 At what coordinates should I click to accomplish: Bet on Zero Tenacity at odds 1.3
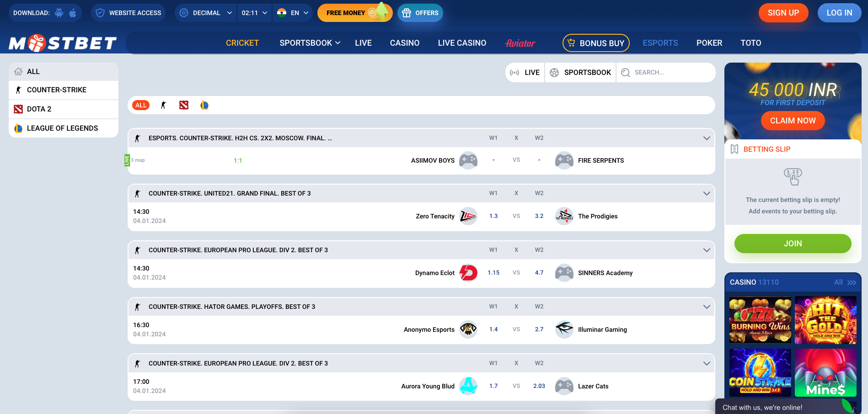(493, 216)
